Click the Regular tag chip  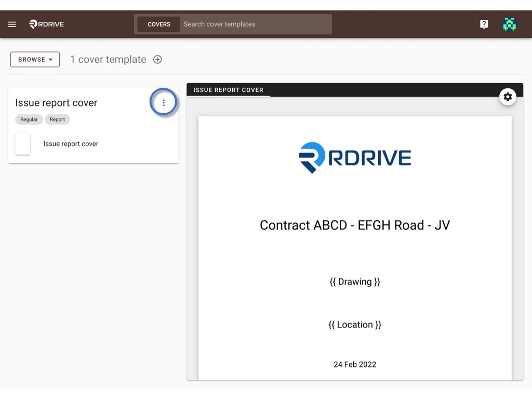(29, 119)
